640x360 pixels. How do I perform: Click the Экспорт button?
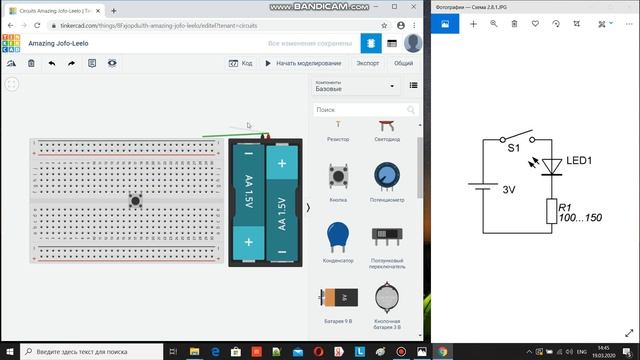[367, 63]
